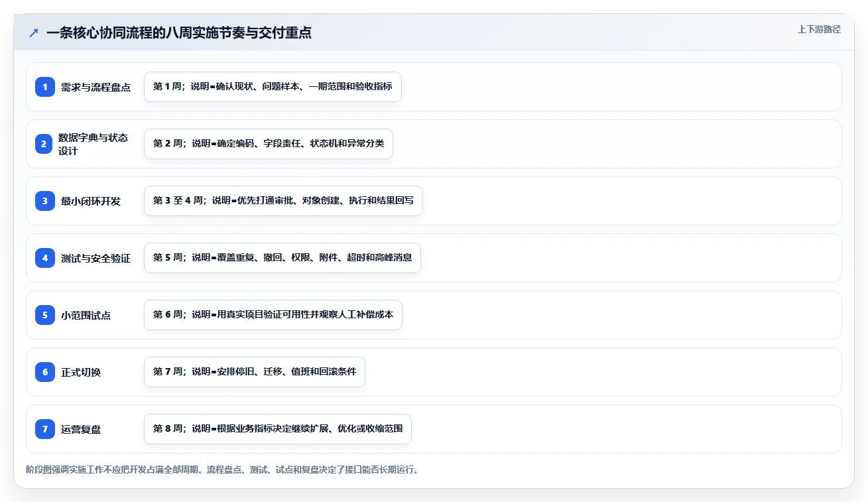The width and height of the screenshot is (868, 502).
Task: Select 测试与安全验证 stage label
Action: point(95,258)
